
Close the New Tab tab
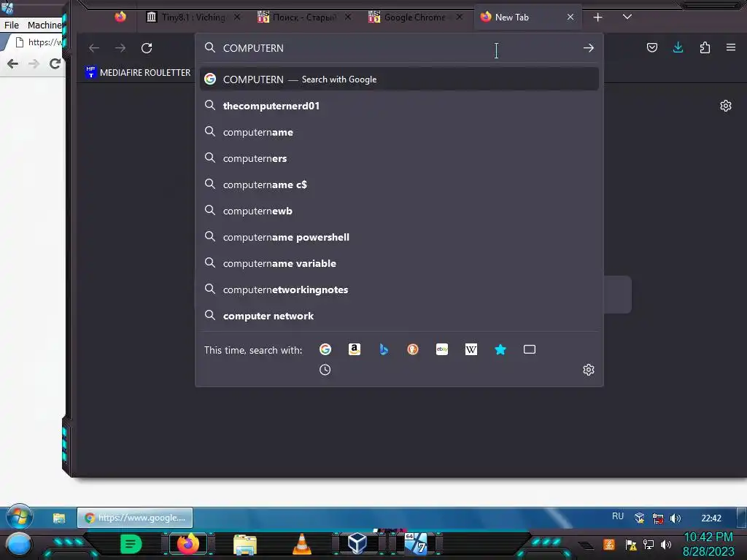coord(570,17)
